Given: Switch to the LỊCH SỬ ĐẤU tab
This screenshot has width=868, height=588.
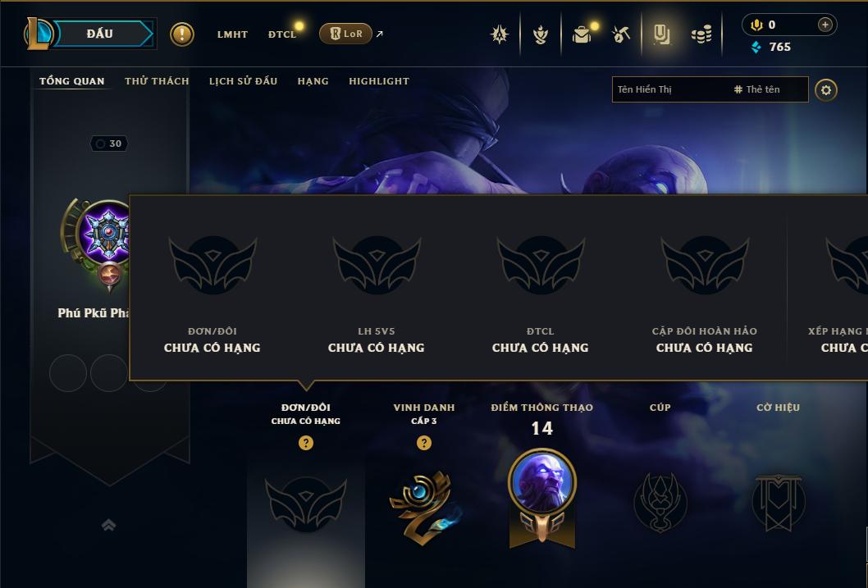Looking at the screenshot, I should (x=243, y=81).
